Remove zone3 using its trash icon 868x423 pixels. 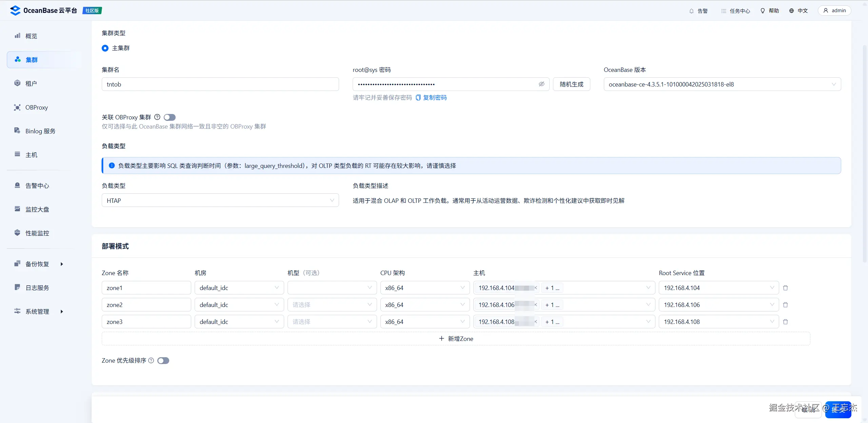(785, 322)
